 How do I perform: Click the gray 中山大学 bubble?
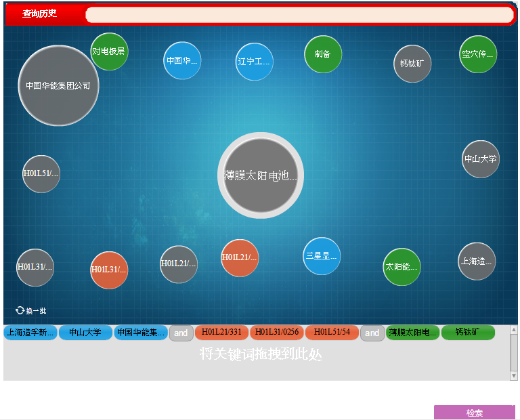click(x=481, y=159)
